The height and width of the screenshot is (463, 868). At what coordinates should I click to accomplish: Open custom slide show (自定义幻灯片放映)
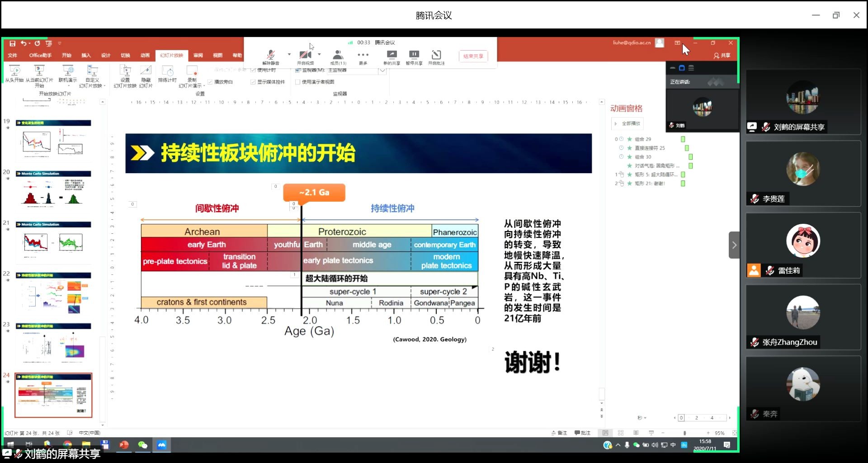pyautogui.click(x=92, y=76)
